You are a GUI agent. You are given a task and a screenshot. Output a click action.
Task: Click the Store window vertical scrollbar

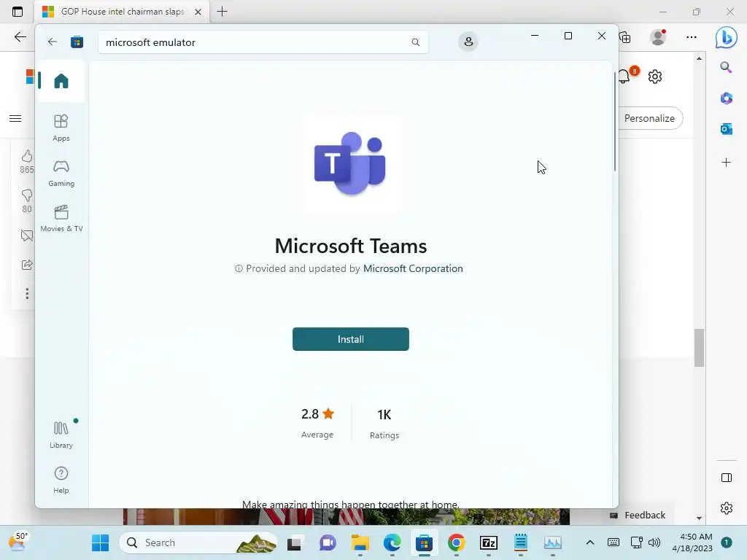(x=615, y=122)
